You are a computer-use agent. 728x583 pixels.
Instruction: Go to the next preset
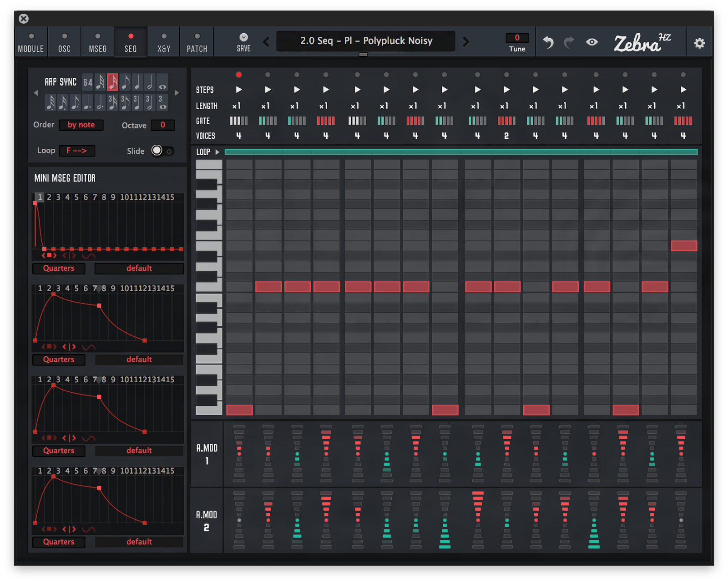466,42
